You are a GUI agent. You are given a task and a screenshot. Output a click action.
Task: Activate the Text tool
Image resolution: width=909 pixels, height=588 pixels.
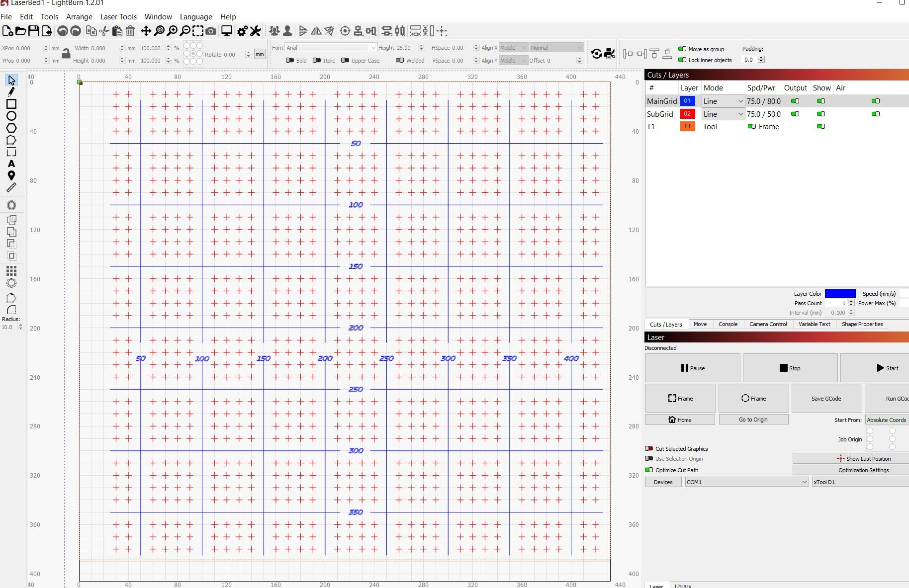click(x=11, y=164)
